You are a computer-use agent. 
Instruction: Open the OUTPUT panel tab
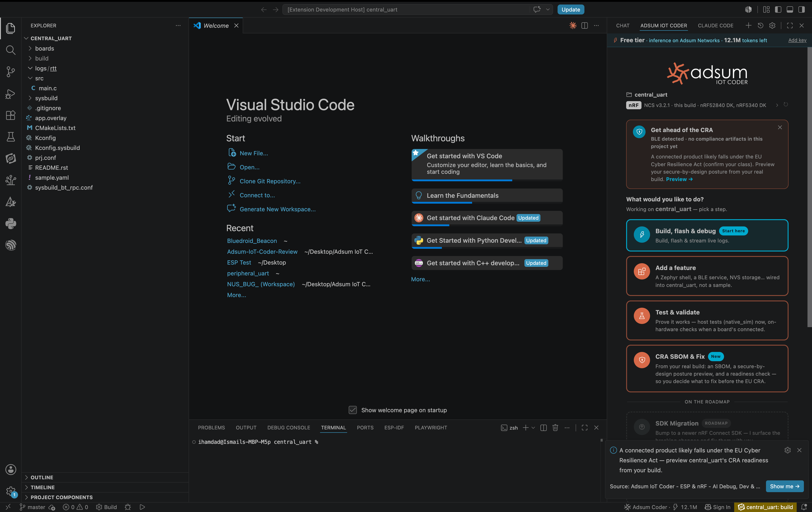click(x=246, y=428)
